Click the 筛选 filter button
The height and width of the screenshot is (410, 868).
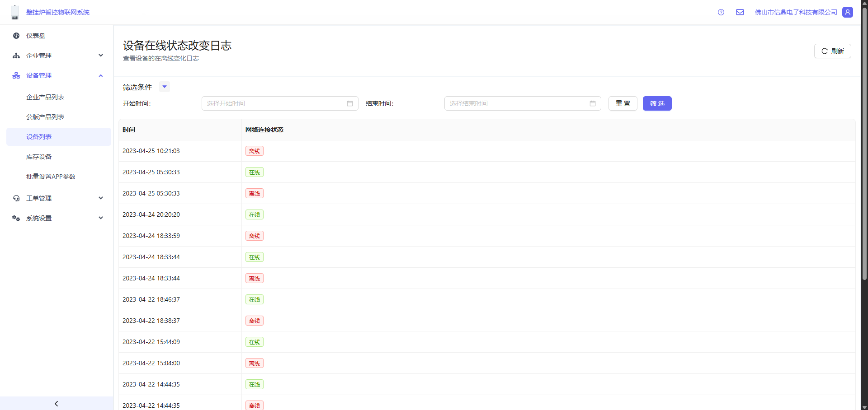point(657,103)
